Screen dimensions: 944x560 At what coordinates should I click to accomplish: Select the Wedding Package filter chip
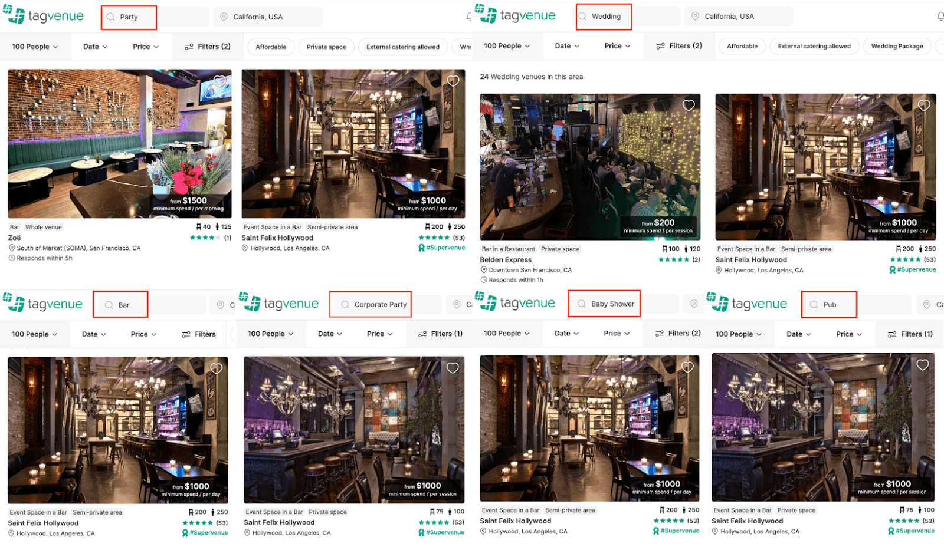897,47
